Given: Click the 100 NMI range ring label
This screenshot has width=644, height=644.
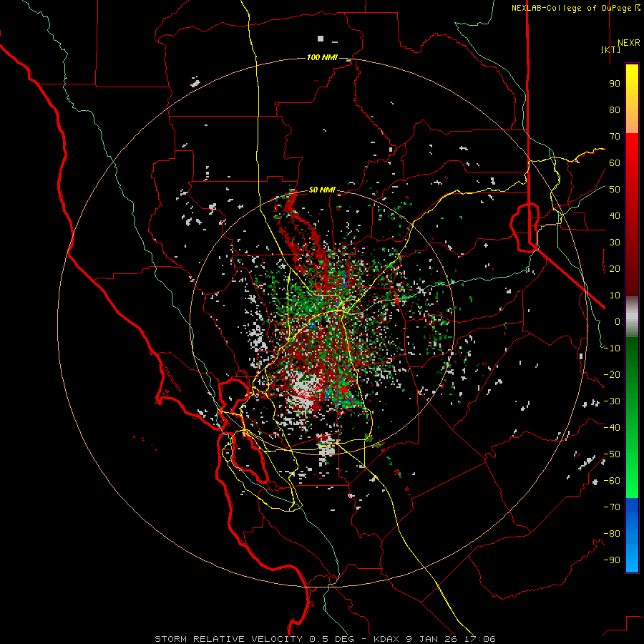Looking at the screenshot, I should [322, 57].
